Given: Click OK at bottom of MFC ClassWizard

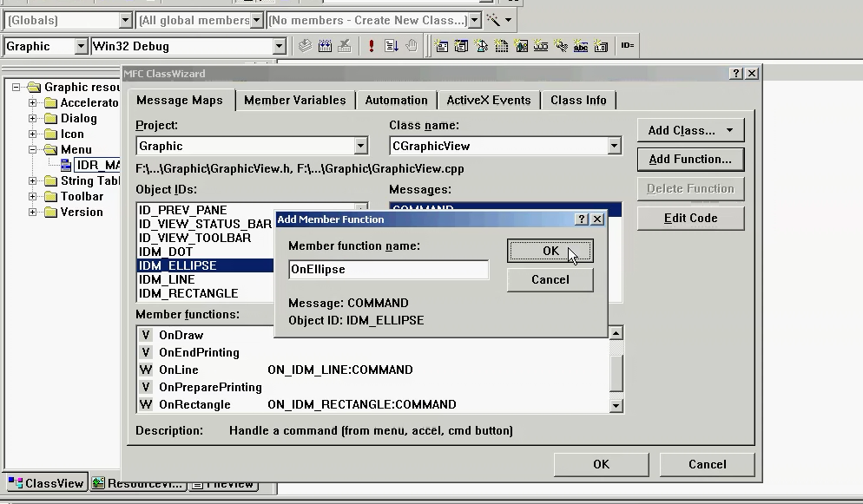Looking at the screenshot, I should 601,464.
